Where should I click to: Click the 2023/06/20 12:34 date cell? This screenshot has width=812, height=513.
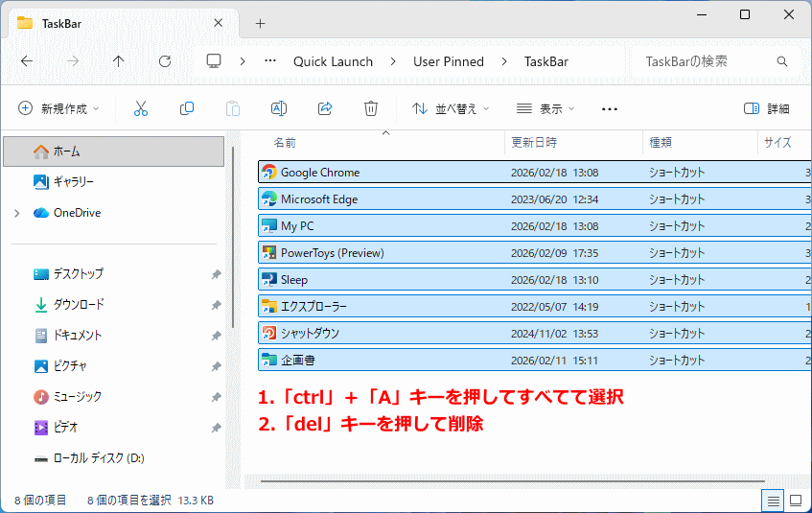[555, 199]
